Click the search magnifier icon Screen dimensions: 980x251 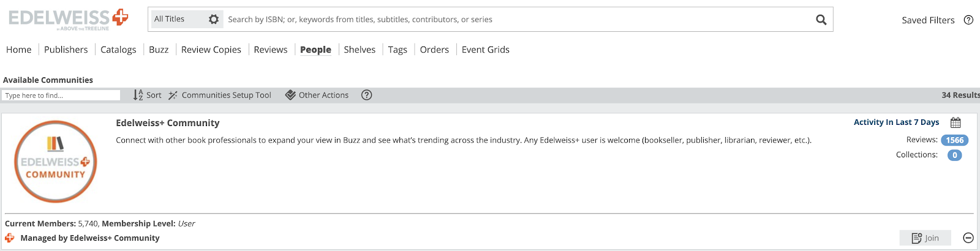point(821,20)
